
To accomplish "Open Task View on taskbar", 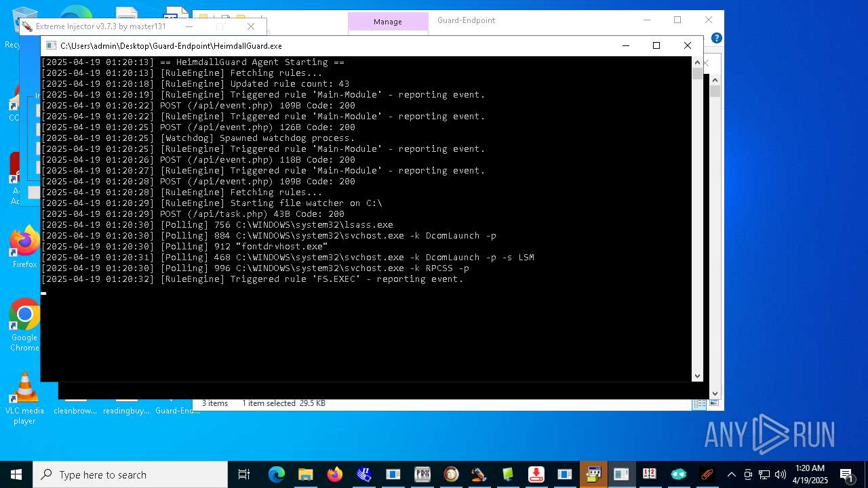I will point(244,474).
